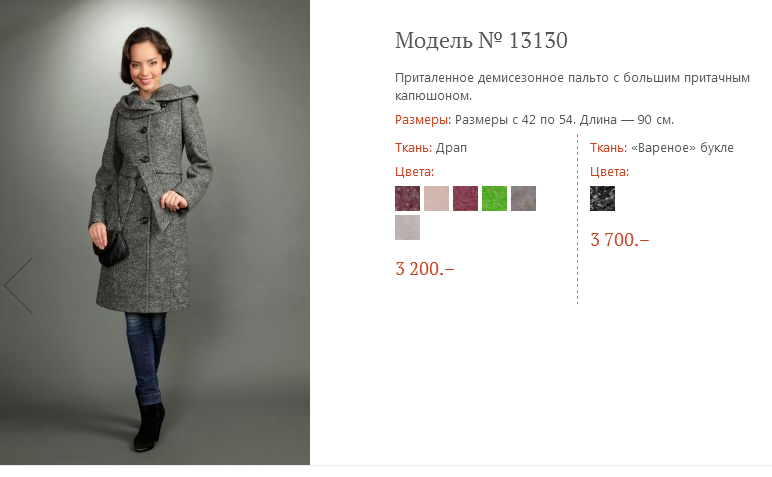This screenshot has height=477, width=772.
Task: Click the «Вареное» букле fabric label
Action: click(662, 148)
